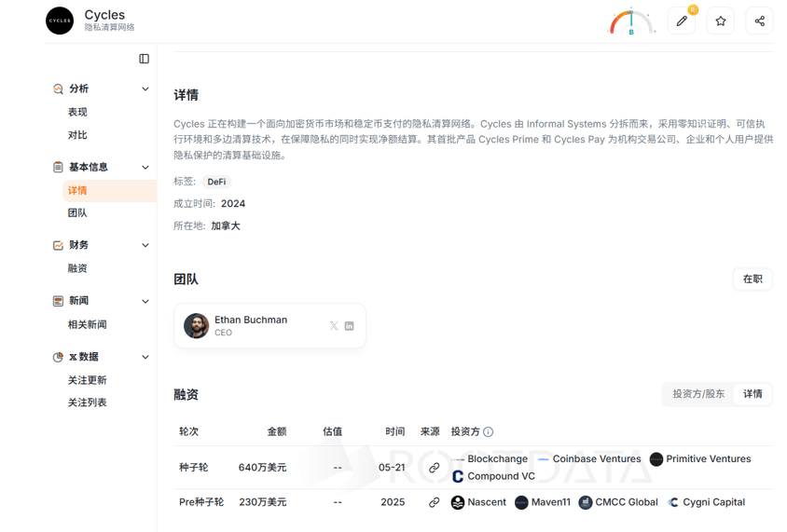Click the Nascent logo icon
Viewport: 787px width, 532px height.
458,502
